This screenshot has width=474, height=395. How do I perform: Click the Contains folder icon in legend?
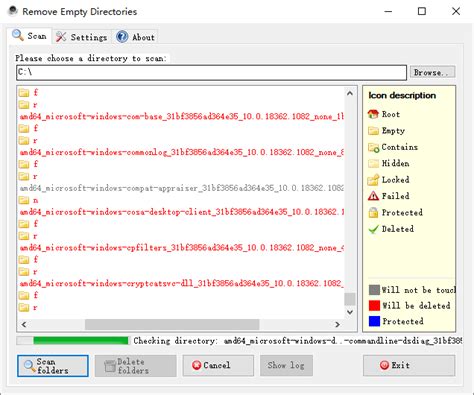coord(373,147)
